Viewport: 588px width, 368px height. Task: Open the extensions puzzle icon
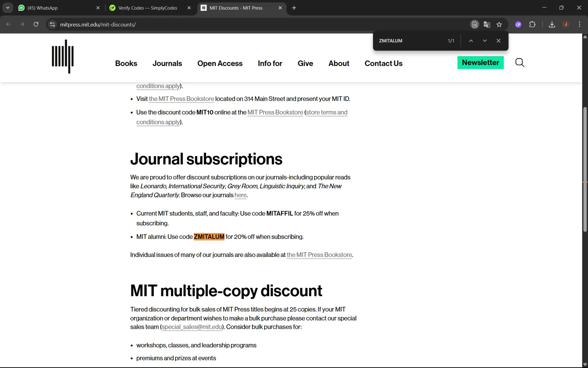pos(532,24)
